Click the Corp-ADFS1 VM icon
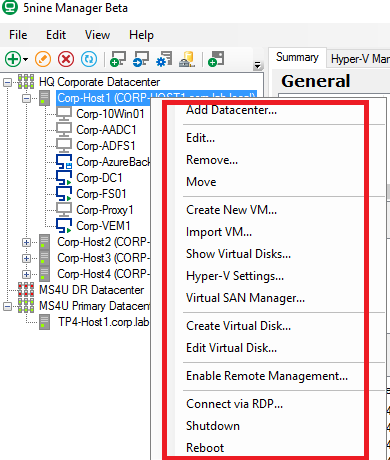The height and width of the screenshot is (460, 390). coord(64,146)
